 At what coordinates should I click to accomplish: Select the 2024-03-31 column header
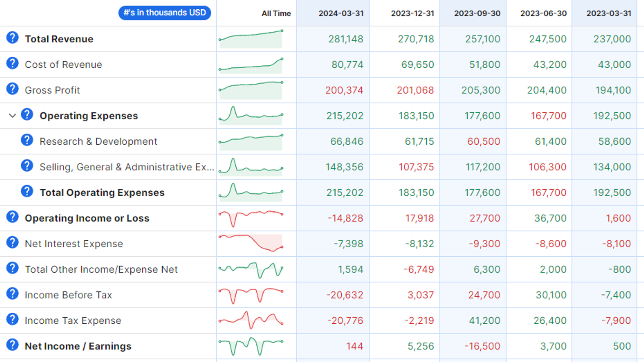tap(341, 14)
